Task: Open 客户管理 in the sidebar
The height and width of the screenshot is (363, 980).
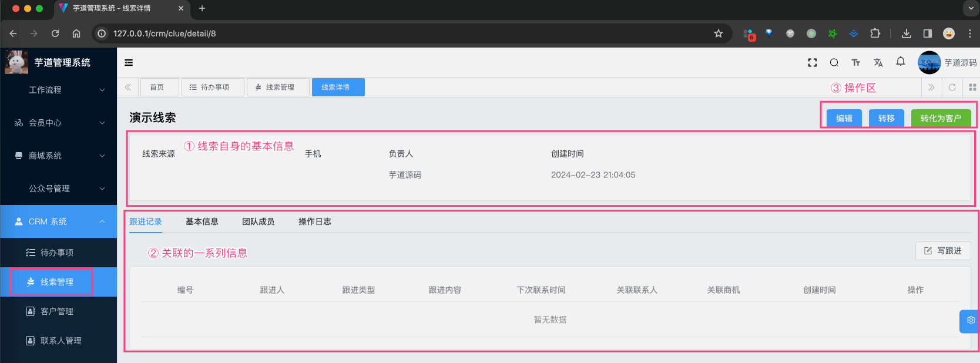Action: pyautogui.click(x=57, y=311)
